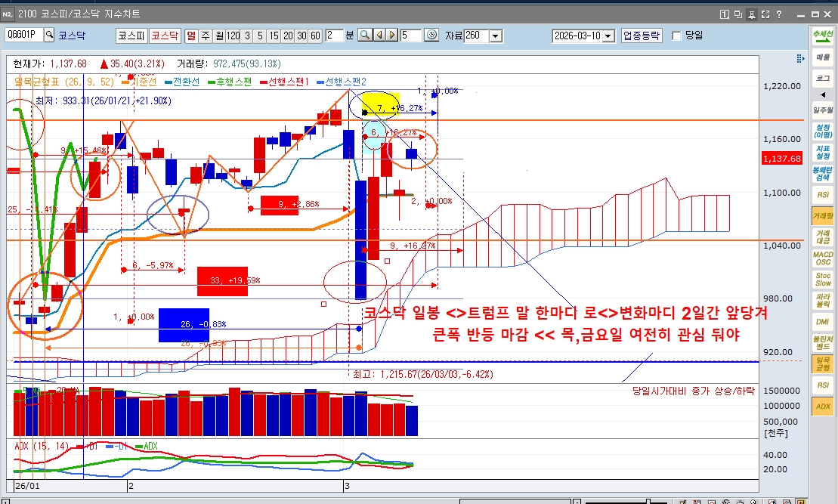The image size is (838, 504).
Task: Click the 업종등락 button
Action: (x=642, y=36)
